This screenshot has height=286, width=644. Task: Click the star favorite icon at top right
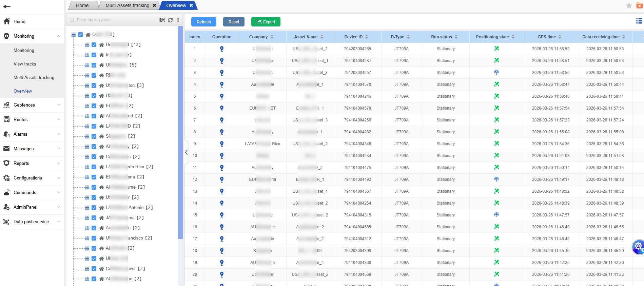(629, 5)
